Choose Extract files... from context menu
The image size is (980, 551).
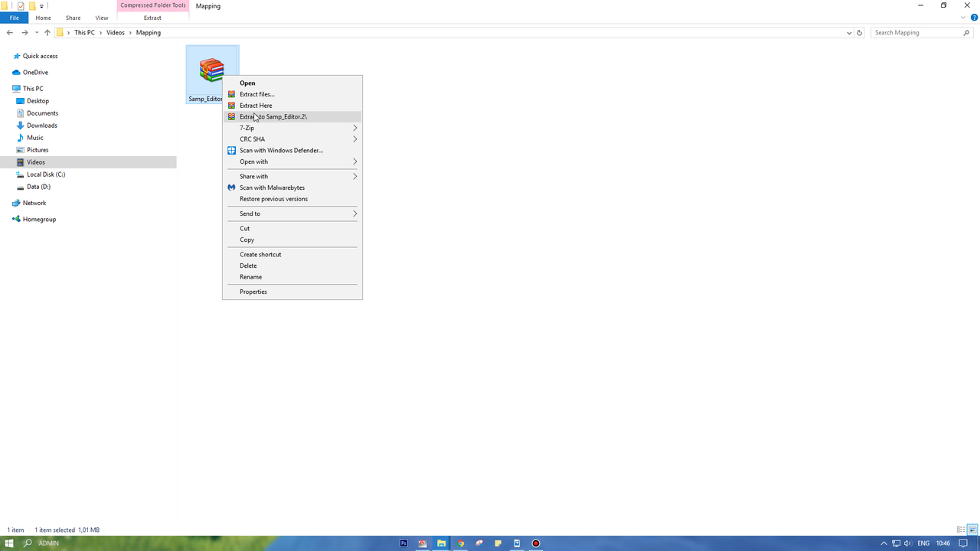click(292, 94)
